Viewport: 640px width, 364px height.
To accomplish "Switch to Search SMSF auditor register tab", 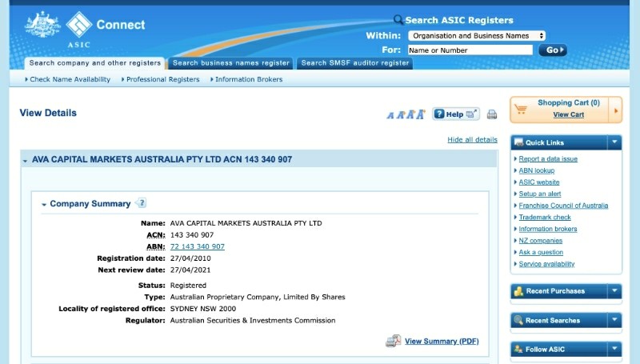I will pos(354,63).
